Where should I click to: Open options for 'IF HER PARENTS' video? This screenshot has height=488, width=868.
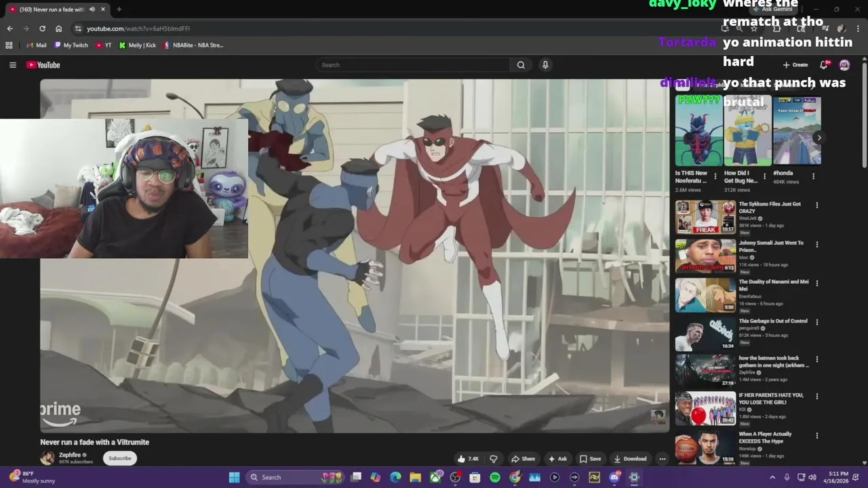[816, 396]
